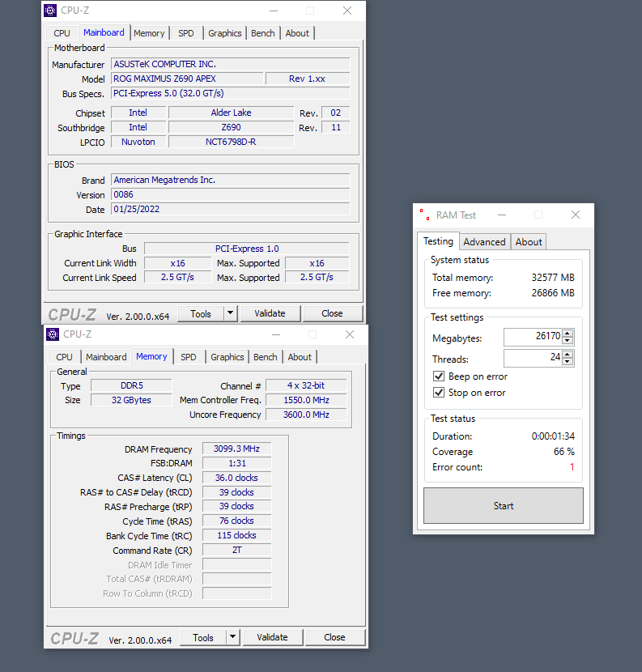Select Testing tab in RAM Test
642x672 pixels.
click(x=438, y=241)
